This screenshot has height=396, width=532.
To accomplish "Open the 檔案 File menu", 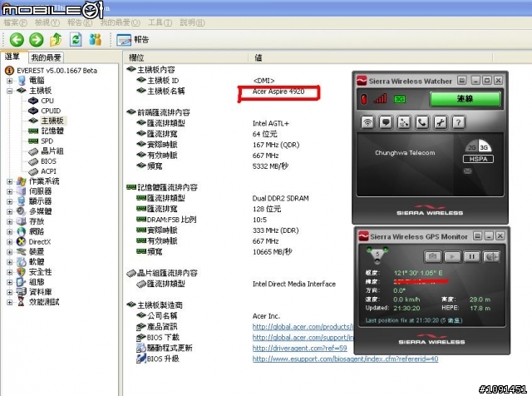I will coord(15,22).
